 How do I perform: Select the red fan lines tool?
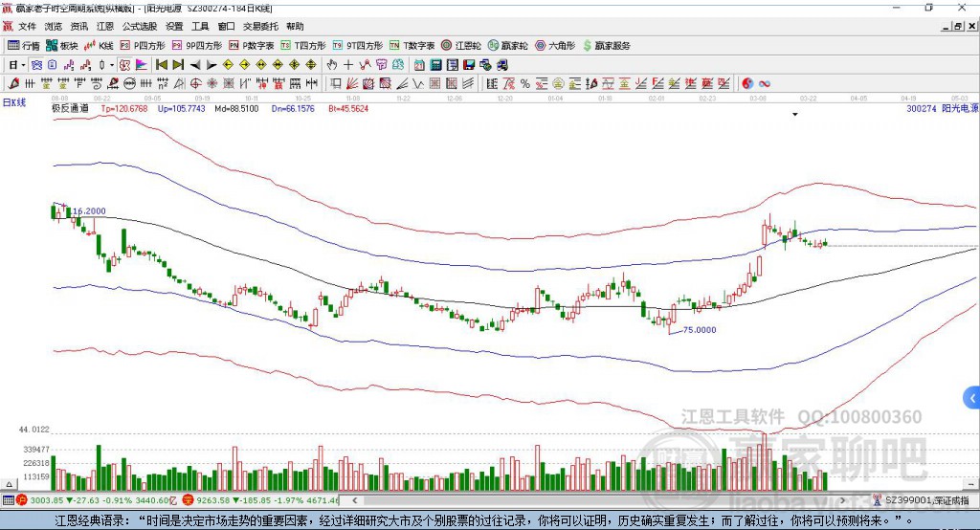click(352, 84)
